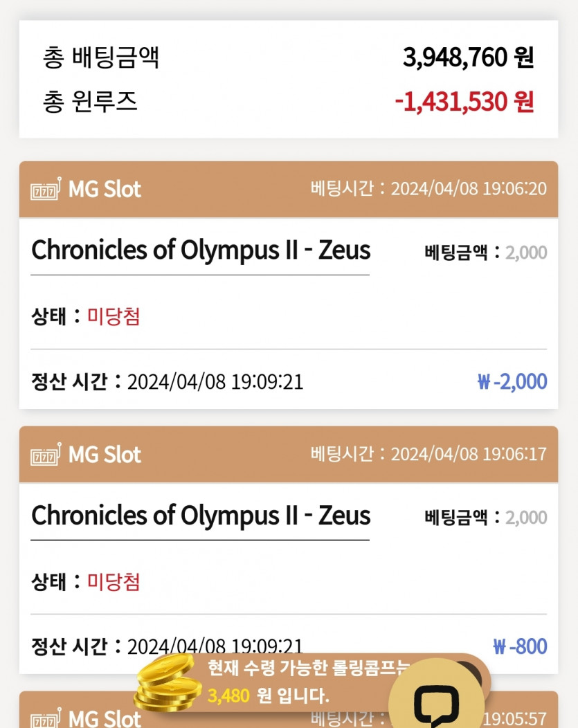Select the total betting amount 3,948,760 원

pos(468,58)
